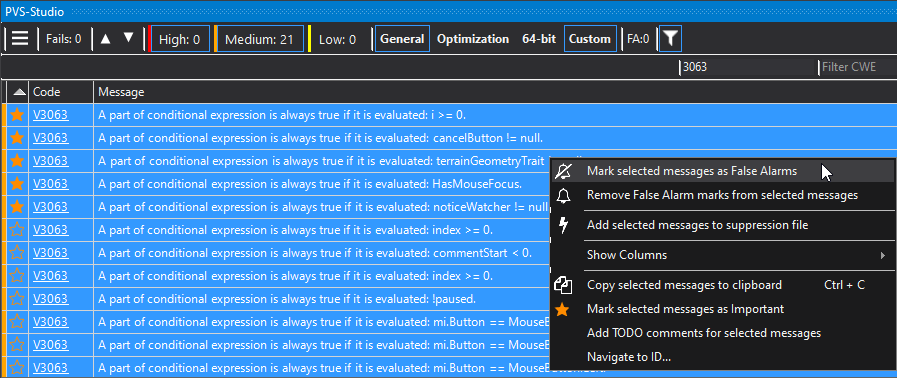897x378 pixels.
Task: Select message ending 'i >= 0.'
Action: pos(282,115)
